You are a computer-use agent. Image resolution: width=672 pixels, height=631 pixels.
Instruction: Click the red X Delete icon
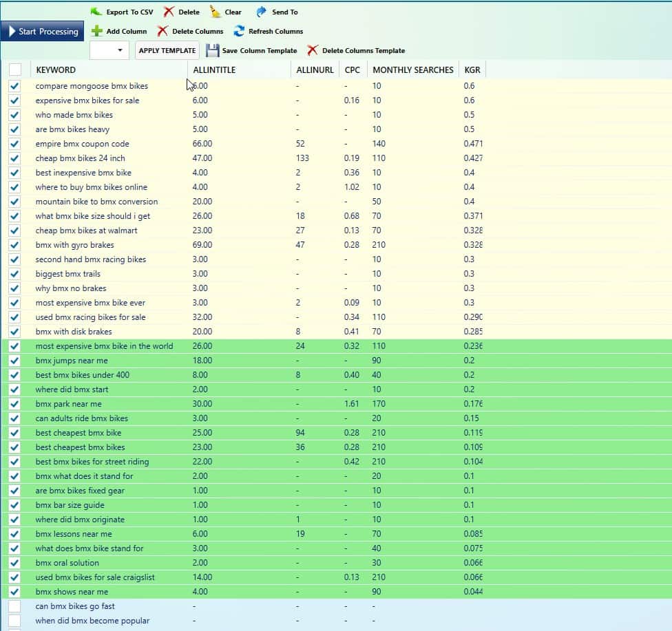pyautogui.click(x=169, y=12)
